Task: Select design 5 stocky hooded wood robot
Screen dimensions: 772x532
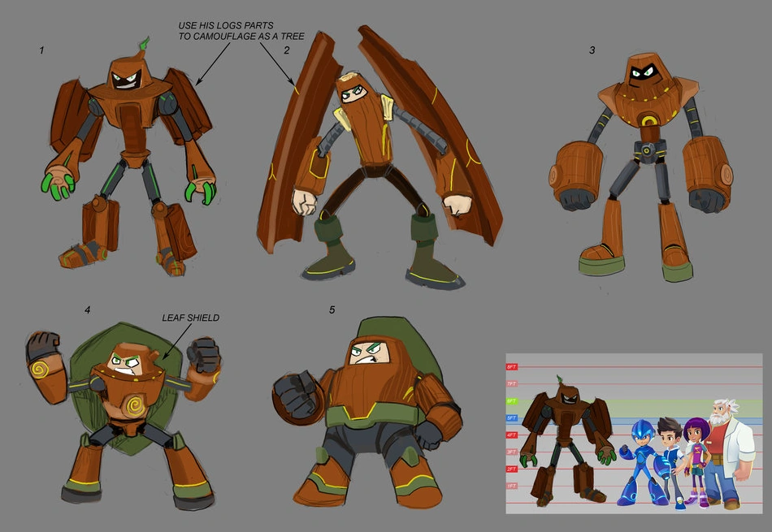Action: 366,413
